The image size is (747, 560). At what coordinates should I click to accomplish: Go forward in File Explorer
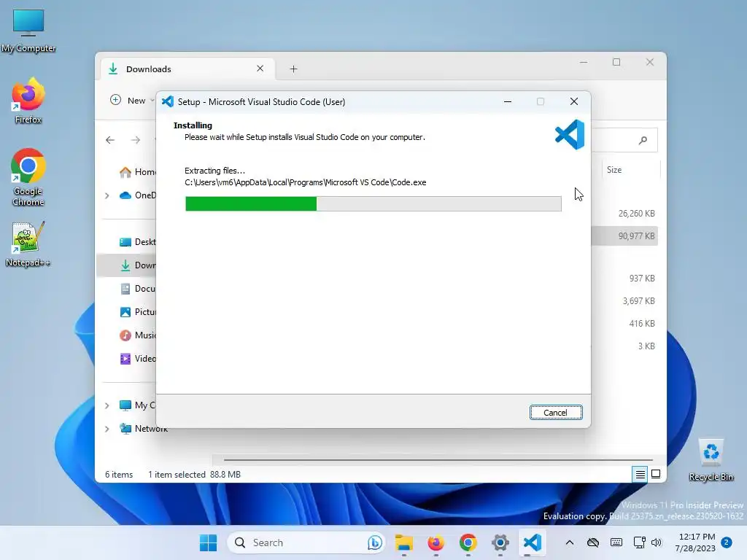[136, 140]
